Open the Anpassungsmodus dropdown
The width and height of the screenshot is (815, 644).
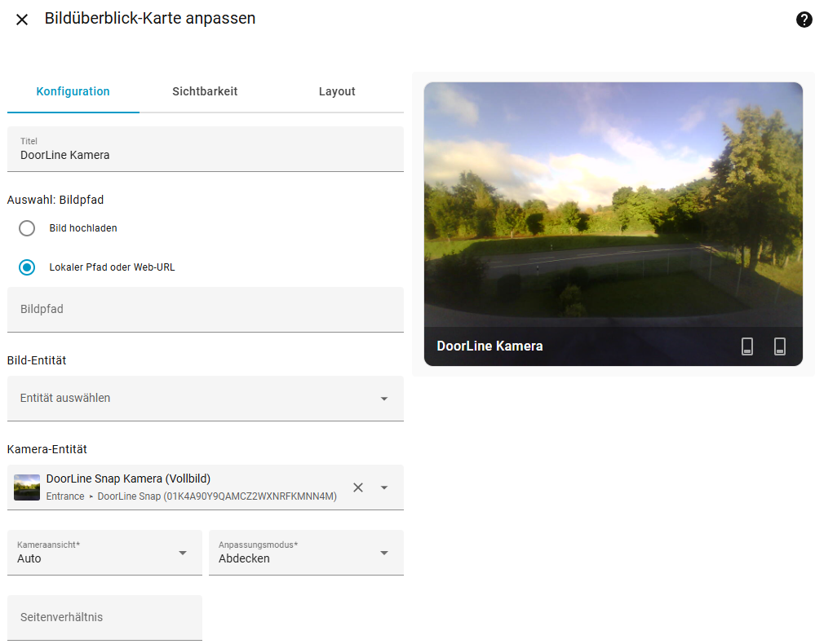pos(306,553)
